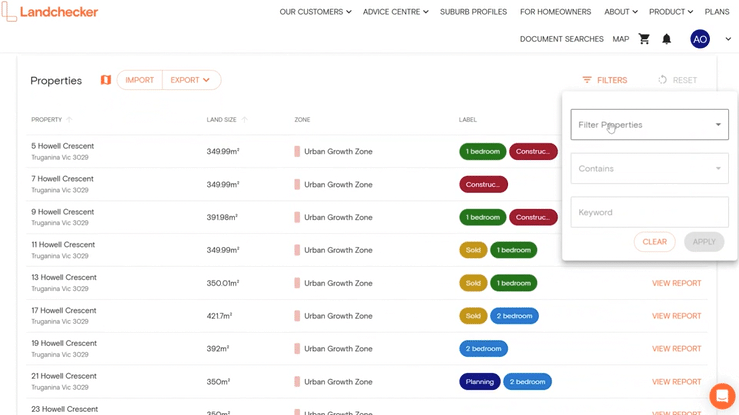Click the 391.98m² land size value

(222, 217)
